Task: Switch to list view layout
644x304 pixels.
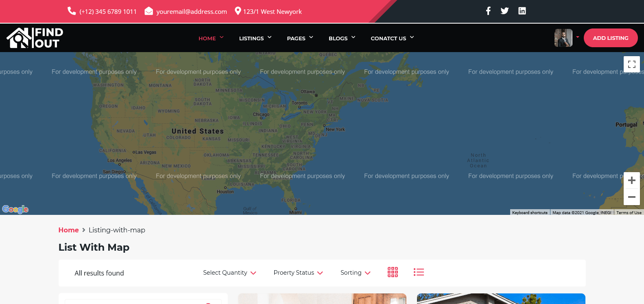Action: [x=419, y=272]
